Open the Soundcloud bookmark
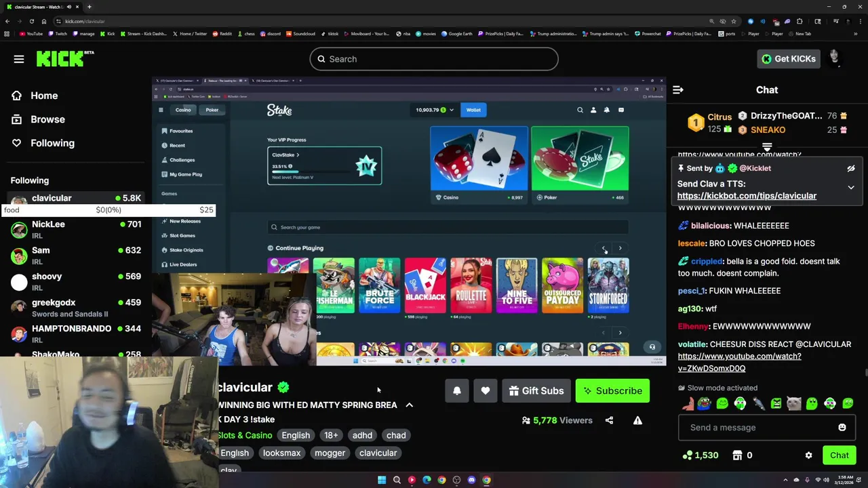Viewport: 868px width, 488px height. pyautogui.click(x=300, y=34)
